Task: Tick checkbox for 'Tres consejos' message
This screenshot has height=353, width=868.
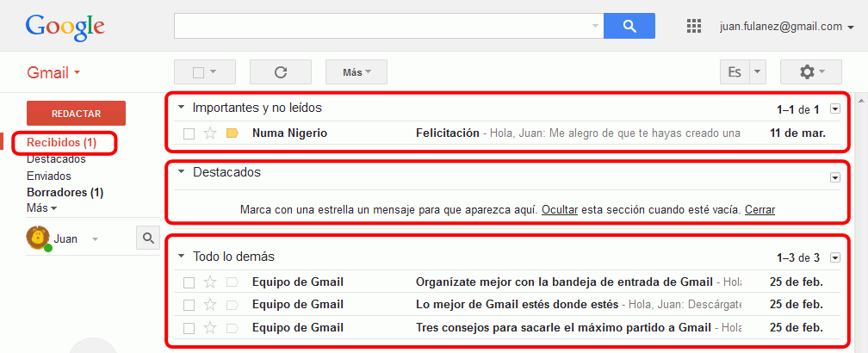Action: click(189, 328)
